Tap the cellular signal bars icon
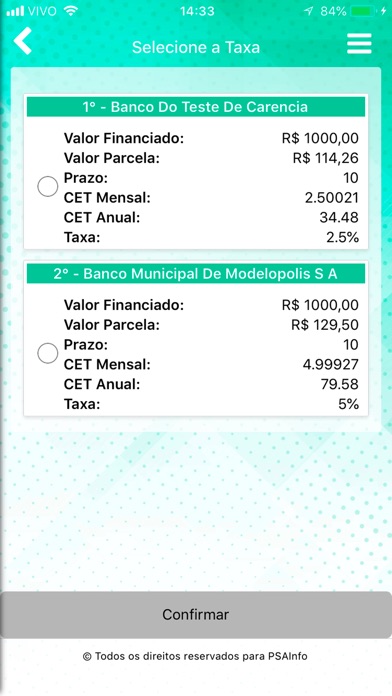The height and width of the screenshot is (696, 392). pyautogui.click(x=15, y=12)
